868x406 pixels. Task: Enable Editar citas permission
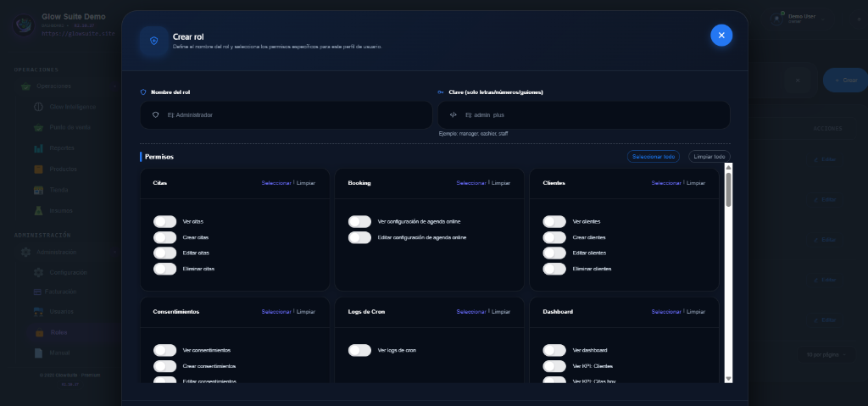tap(165, 253)
